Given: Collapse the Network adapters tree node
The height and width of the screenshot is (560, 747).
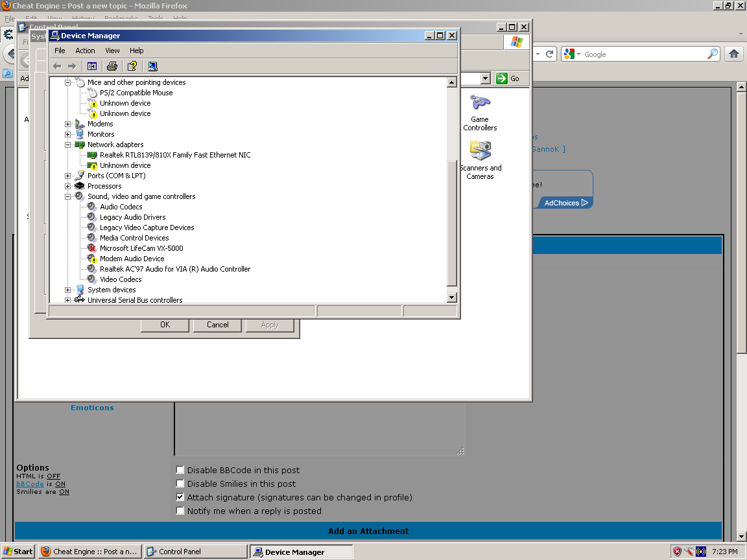Looking at the screenshot, I should click(x=68, y=145).
